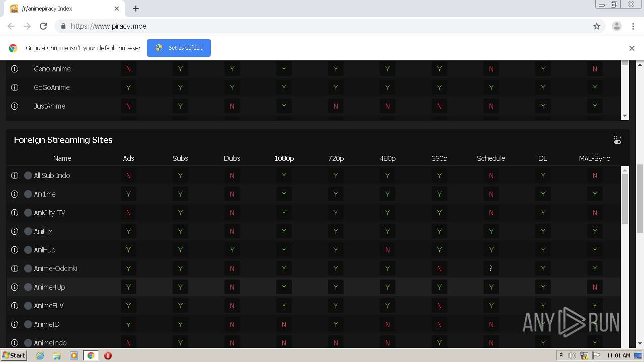Sort by the 1080p column header
644x362 pixels.
point(284,158)
